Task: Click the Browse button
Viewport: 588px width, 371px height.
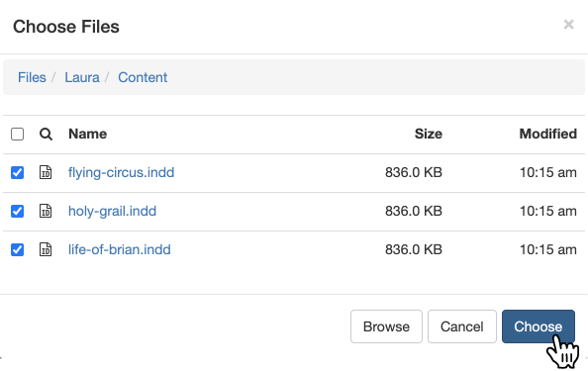Action: (x=386, y=326)
